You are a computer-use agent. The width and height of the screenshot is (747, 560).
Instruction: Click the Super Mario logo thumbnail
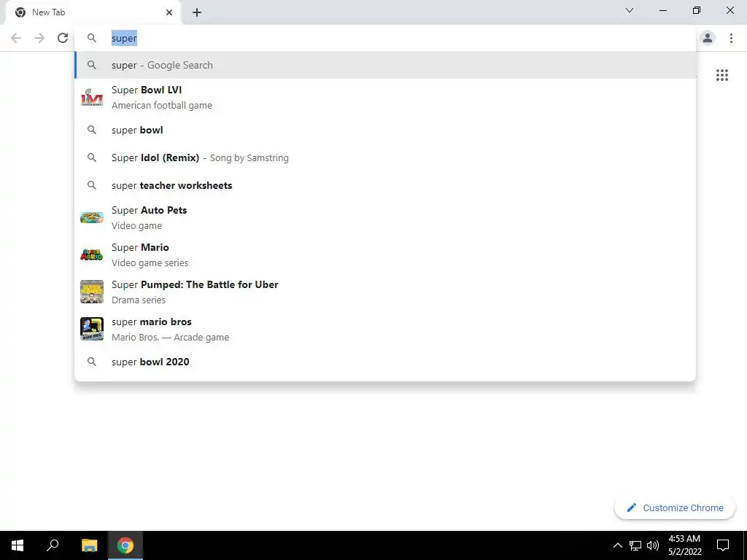[x=92, y=254]
